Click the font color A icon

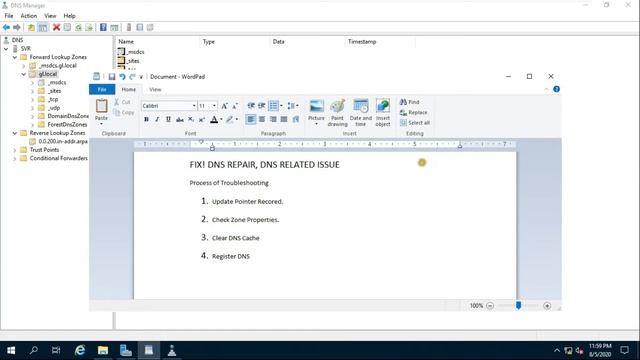pos(214,120)
